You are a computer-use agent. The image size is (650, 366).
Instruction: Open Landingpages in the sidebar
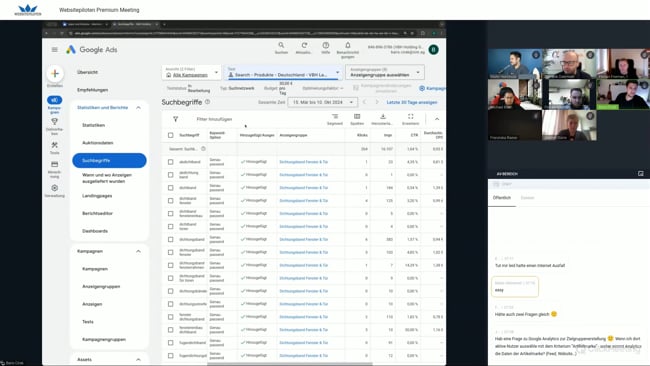click(x=97, y=196)
